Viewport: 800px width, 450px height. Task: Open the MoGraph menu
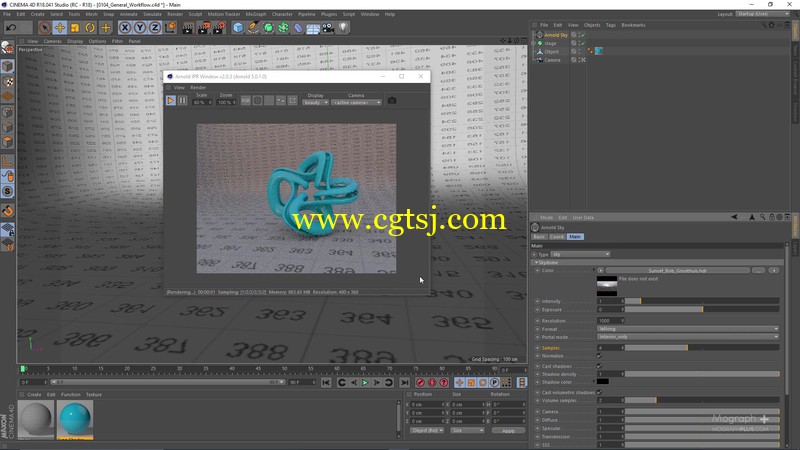click(x=256, y=14)
